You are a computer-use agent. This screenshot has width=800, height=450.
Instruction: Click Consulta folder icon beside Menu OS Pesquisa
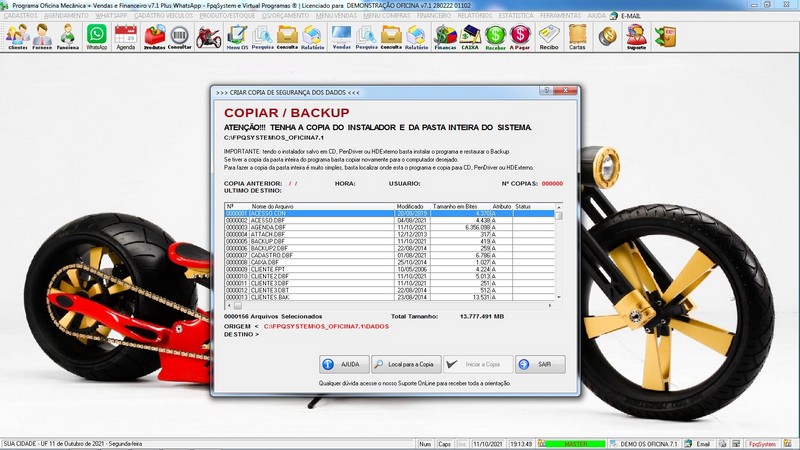287,37
